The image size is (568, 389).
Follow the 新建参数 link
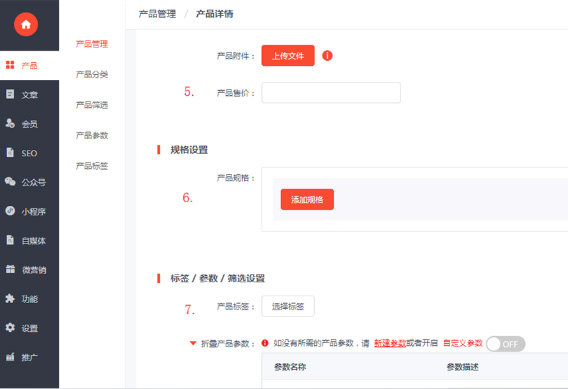click(390, 343)
